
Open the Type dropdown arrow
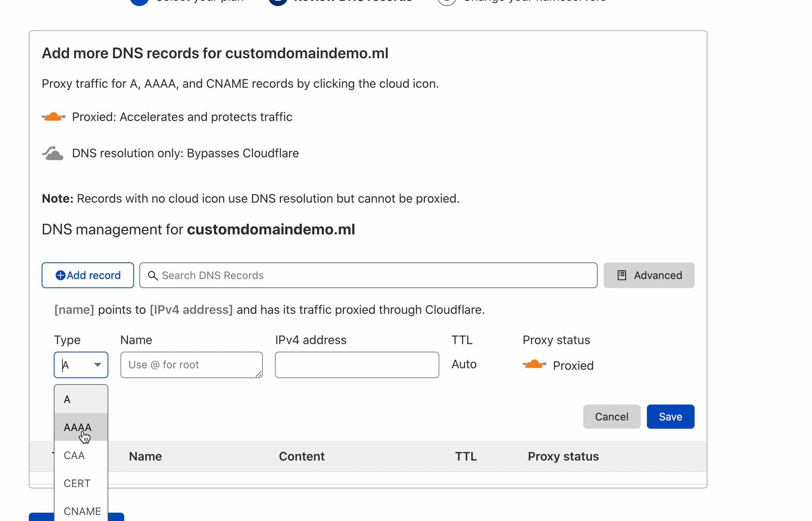click(97, 365)
